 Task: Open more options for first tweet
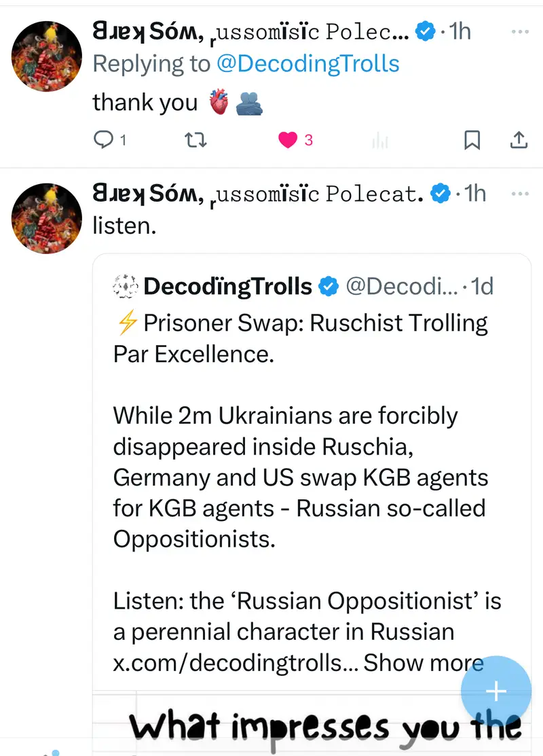tap(520, 32)
